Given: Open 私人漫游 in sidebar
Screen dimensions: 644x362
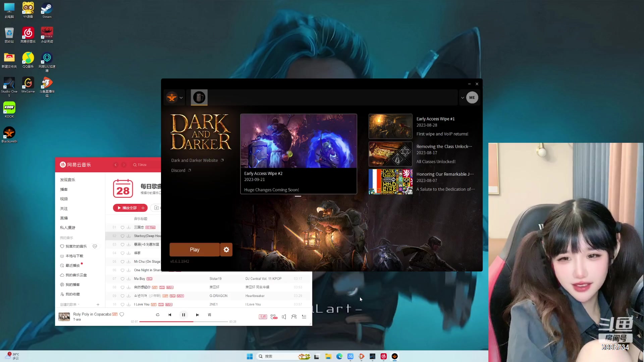Looking at the screenshot, I should click(x=67, y=228).
